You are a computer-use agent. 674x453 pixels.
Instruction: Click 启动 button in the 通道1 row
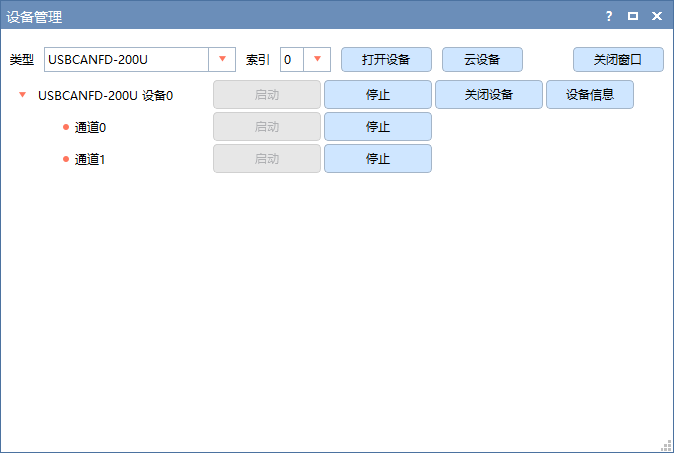(267, 159)
